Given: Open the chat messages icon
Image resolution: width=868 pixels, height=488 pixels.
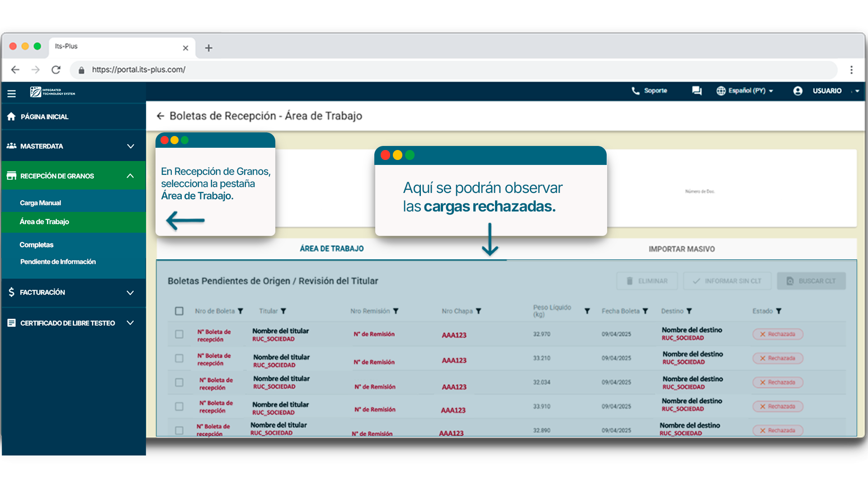Looking at the screenshot, I should click(x=697, y=91).
